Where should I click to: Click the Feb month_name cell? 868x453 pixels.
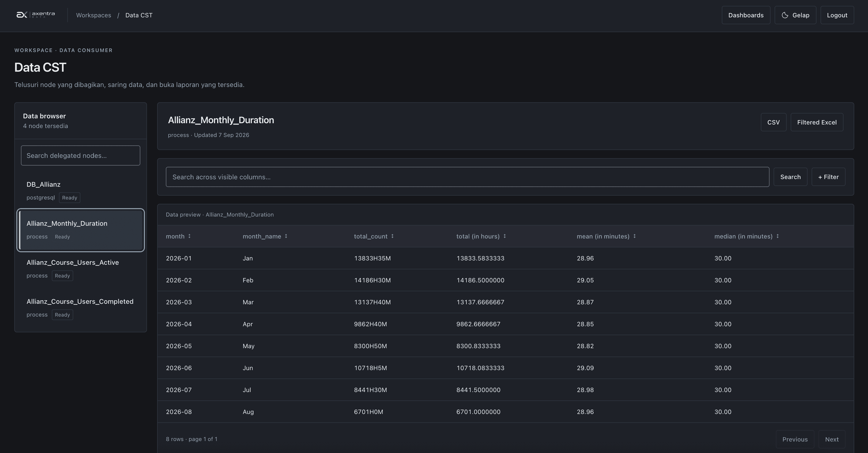pos(248,280)
